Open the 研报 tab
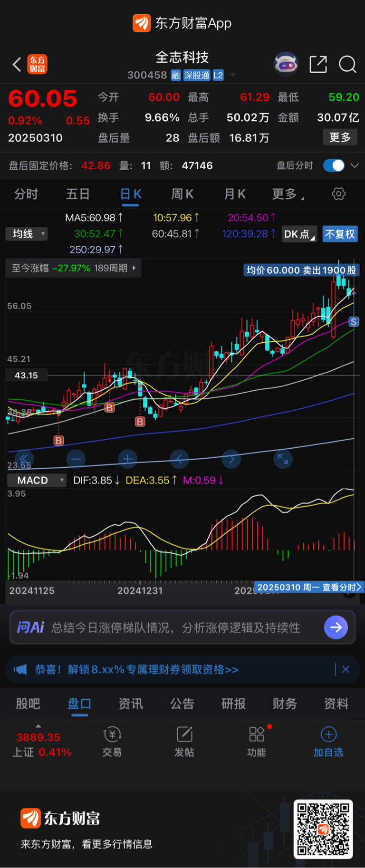 pyautogui.click(x=233, y=704)
